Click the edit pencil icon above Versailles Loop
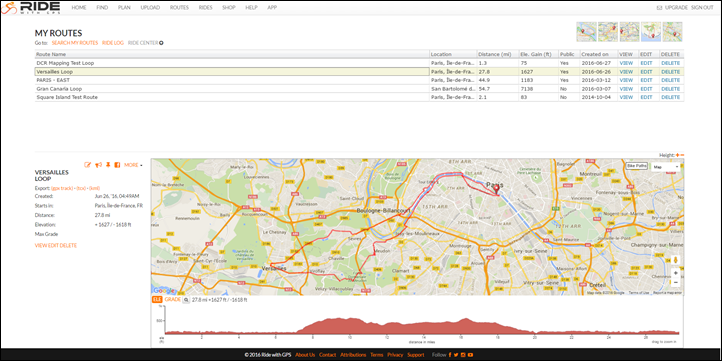 (x=87, y=165)
